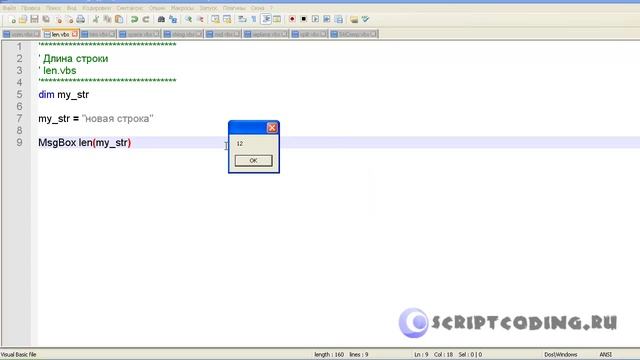Save the recorded macro with its icon

339,19
